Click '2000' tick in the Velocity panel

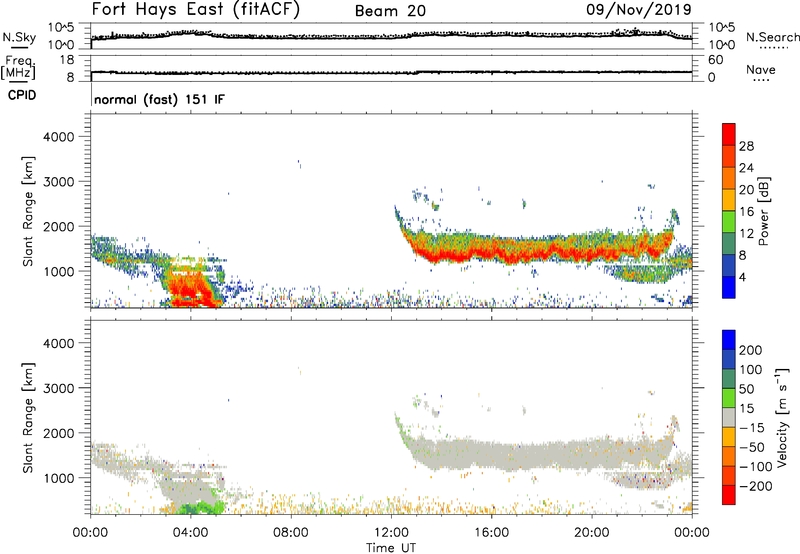tap(59, 433)
